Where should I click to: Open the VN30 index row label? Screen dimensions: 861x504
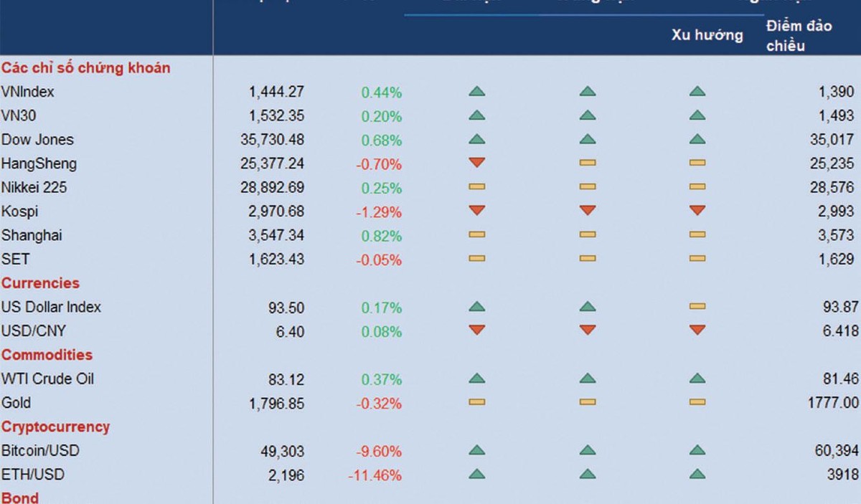point(20,116)
